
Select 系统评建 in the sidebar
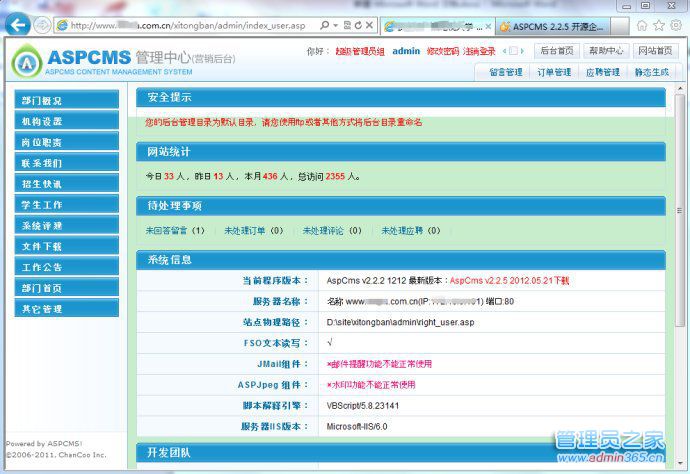coord(66,225)
